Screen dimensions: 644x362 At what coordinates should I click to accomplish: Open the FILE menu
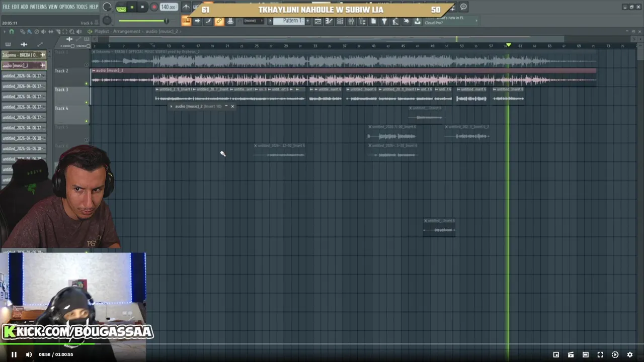point(6,7)
